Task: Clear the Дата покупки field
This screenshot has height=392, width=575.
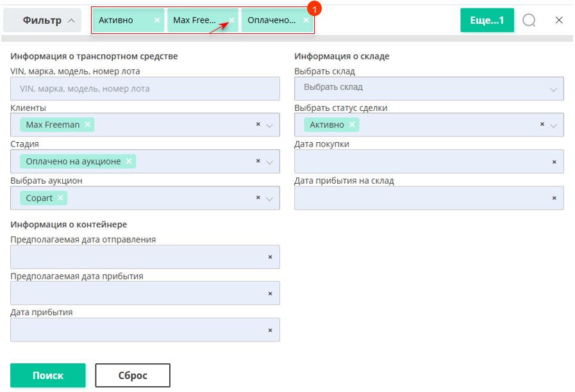Action: click(554, 161)
